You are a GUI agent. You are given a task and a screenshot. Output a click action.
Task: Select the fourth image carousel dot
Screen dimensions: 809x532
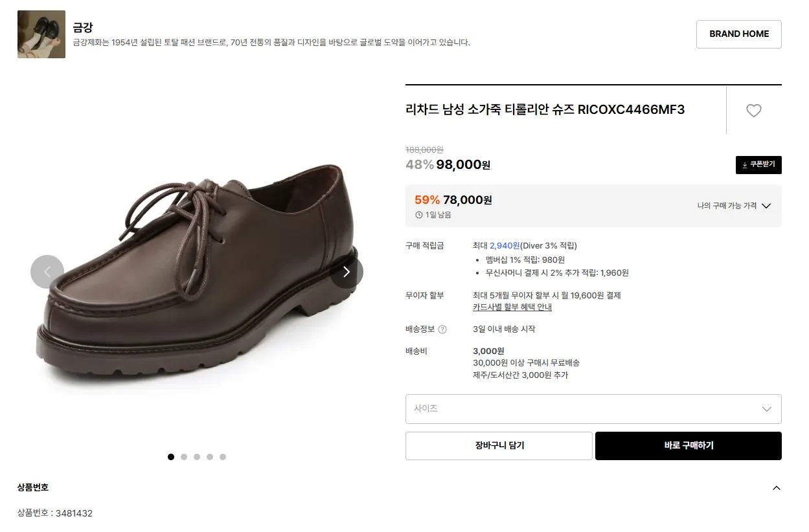210,457
